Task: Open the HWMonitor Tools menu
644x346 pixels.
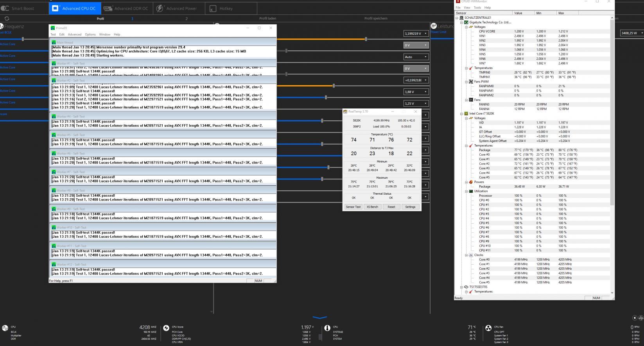Action: [477, 7]
